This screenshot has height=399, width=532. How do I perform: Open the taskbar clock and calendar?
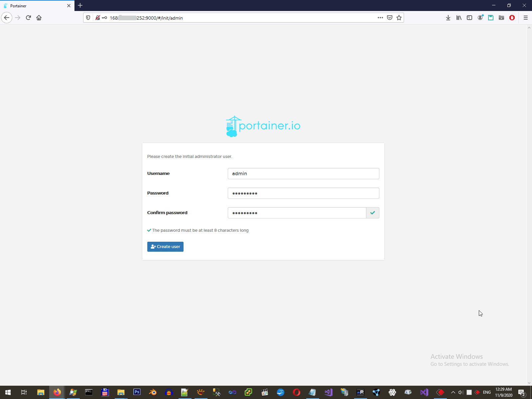pyautogui.click(x=504, y=392)
